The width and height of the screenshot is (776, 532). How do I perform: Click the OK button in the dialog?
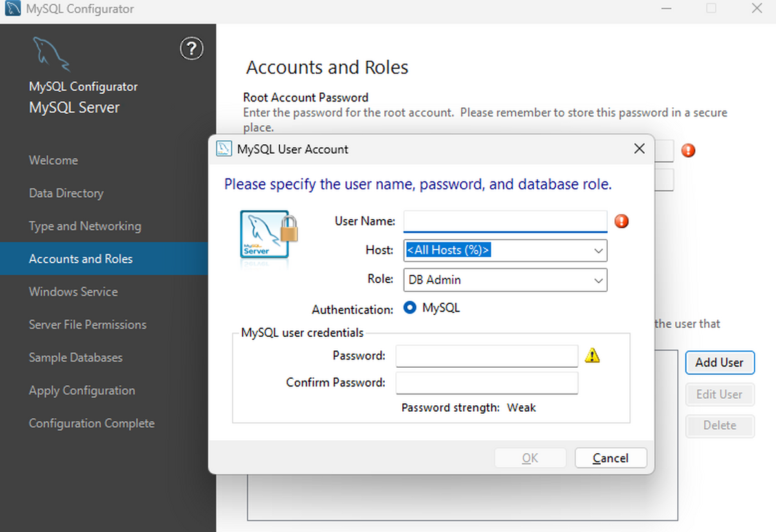pos(530,458)
